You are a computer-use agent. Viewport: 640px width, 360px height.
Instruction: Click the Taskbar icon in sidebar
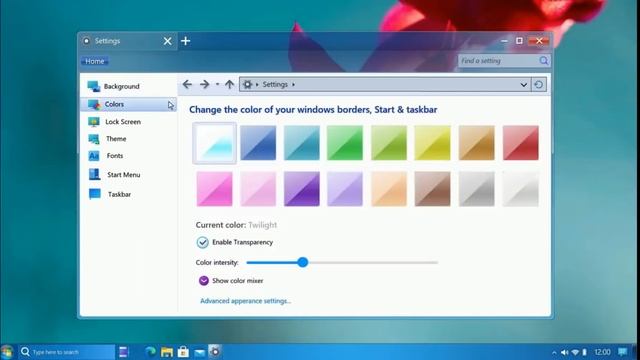[x=95, y=194]
